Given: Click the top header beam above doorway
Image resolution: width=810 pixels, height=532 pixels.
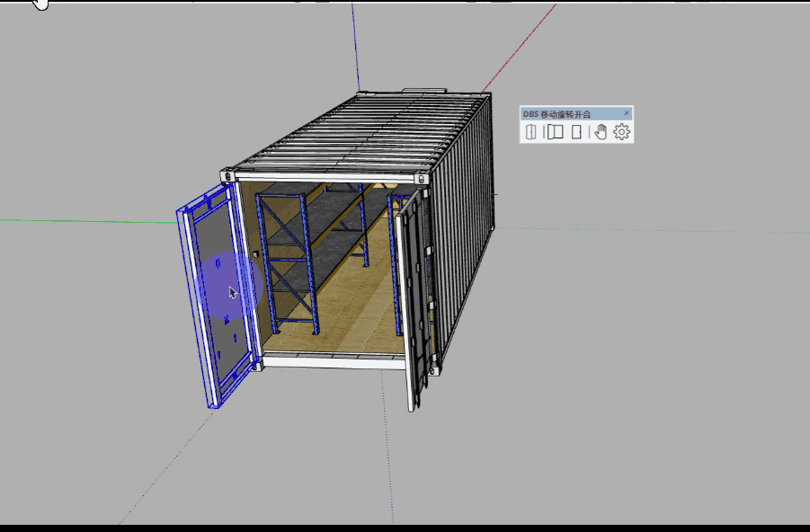Looking at the screenshot, I should pos(324,177).
